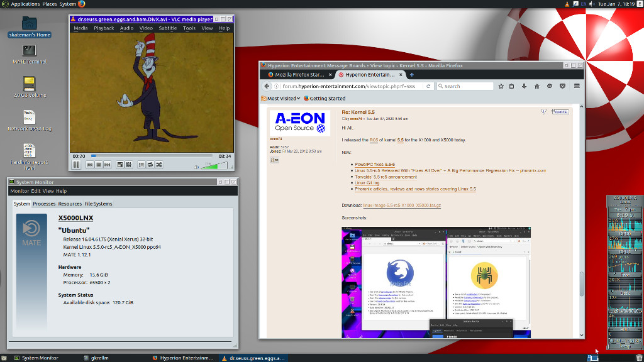Open System Monitor Edit menu
This screenshot has height=362, width=644.
click(36, 191)
